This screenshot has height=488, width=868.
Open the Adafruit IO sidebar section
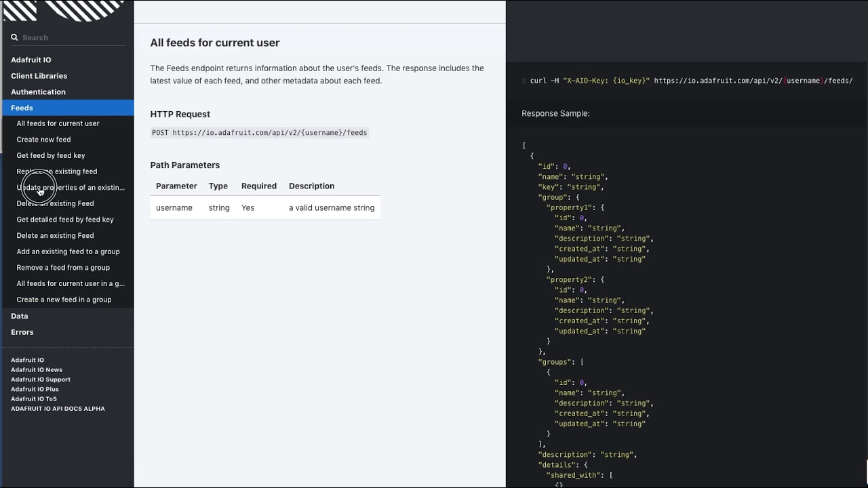pyautogui.click(x=31, y=60)
